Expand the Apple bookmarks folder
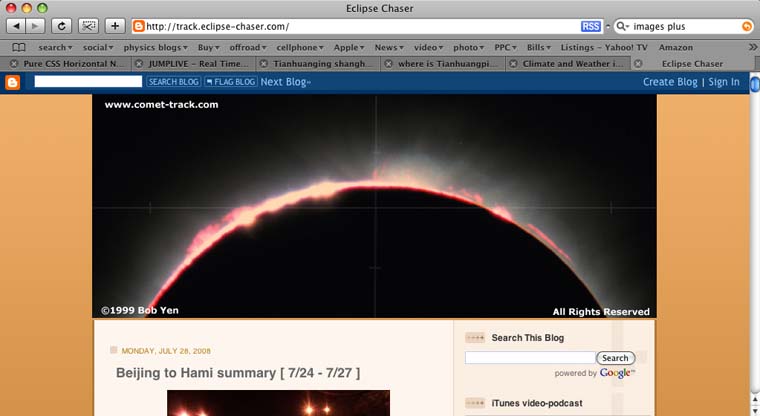 pos(349,47)
